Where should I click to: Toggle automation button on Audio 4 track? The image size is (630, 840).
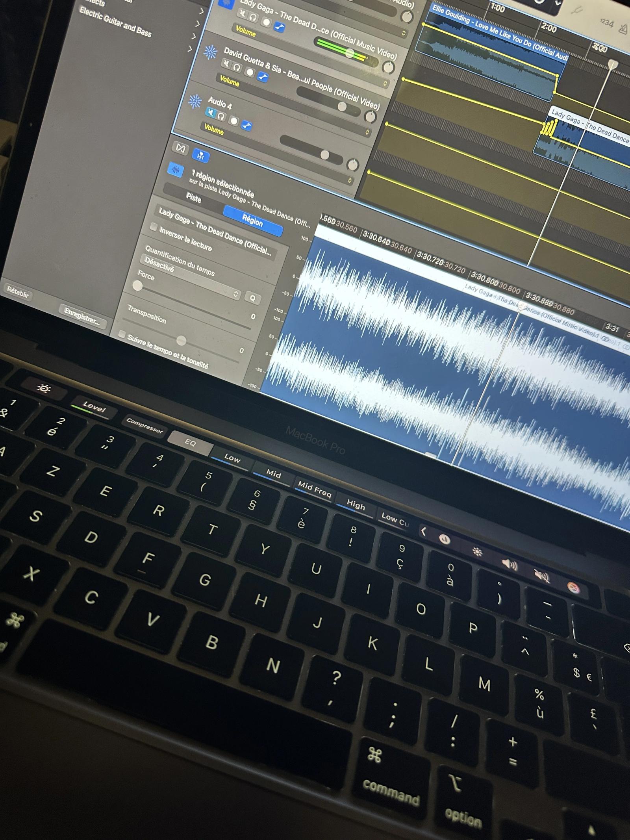coord(246,126)
